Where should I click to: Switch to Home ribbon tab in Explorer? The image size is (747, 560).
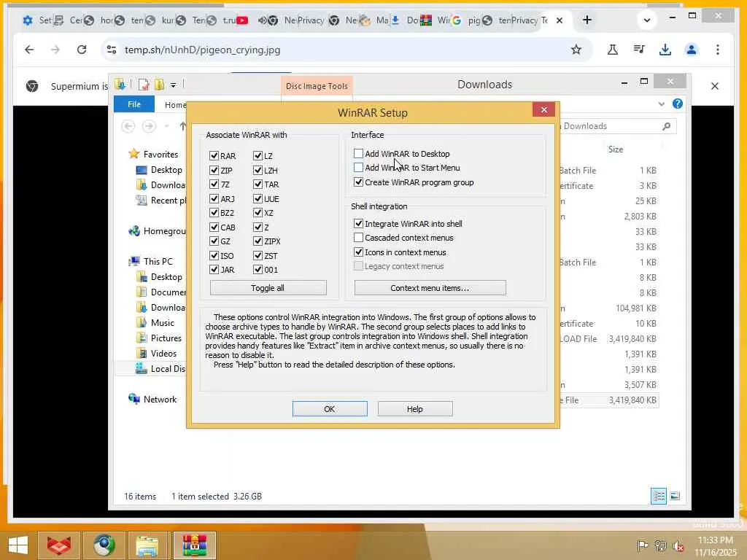[x=175, y=105]
